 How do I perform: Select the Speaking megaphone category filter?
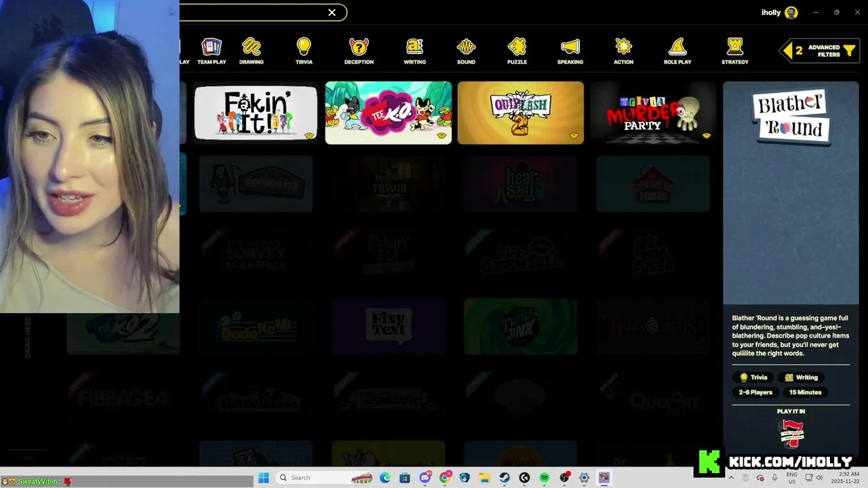coord(570,52)
